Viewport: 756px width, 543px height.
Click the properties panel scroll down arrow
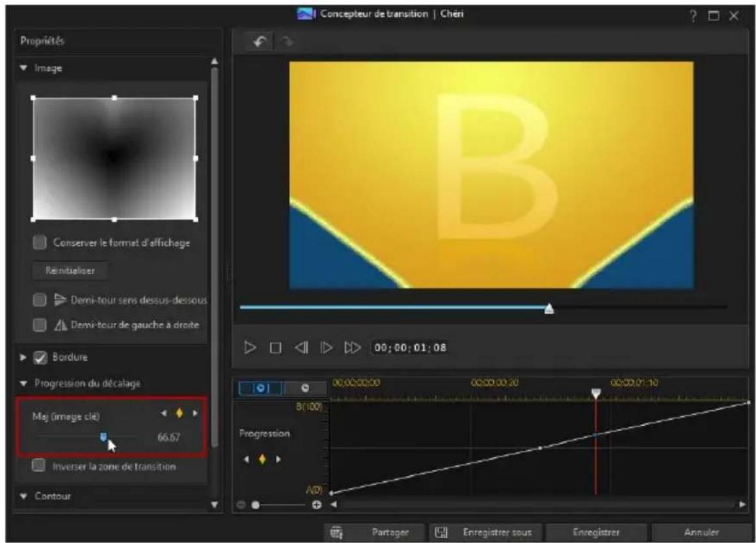point(215,505)
